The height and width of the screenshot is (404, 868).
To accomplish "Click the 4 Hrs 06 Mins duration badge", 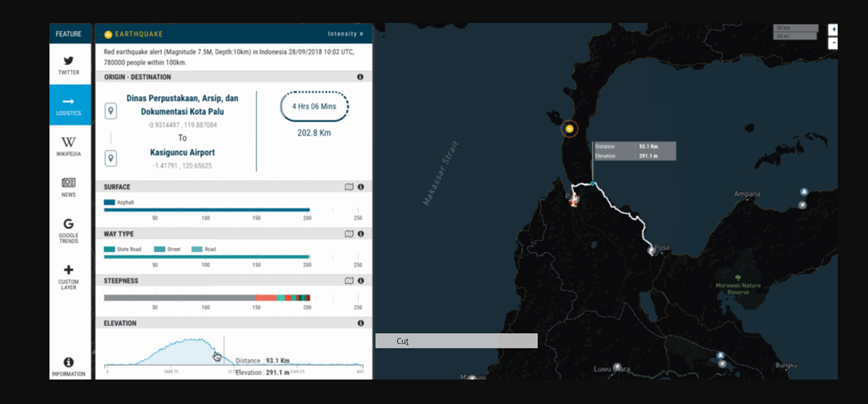I will coord(315,106).
